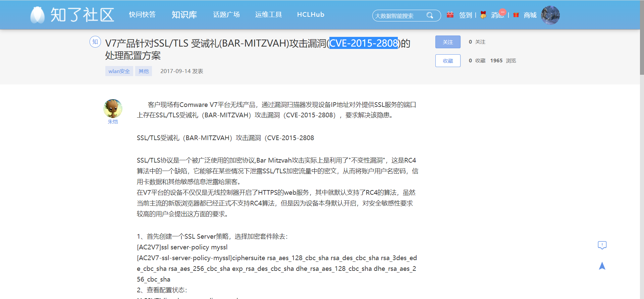
Task: Open author 朱恺's avatar picture
Action: pyautogui.click(x=113, y=108)
